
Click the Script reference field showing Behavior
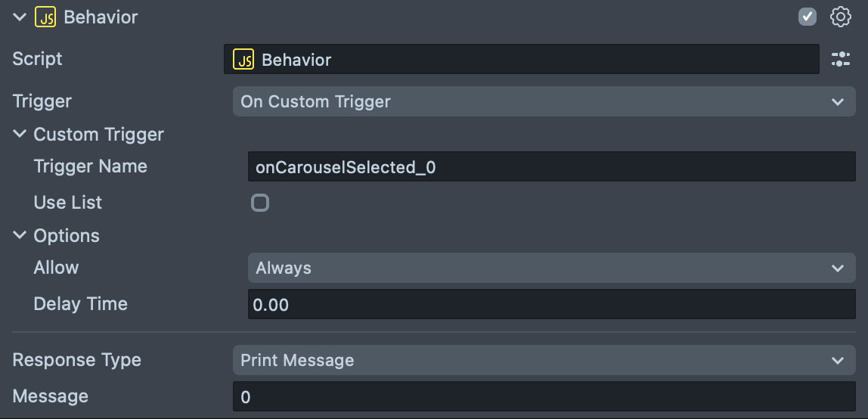tap(529, 60)
